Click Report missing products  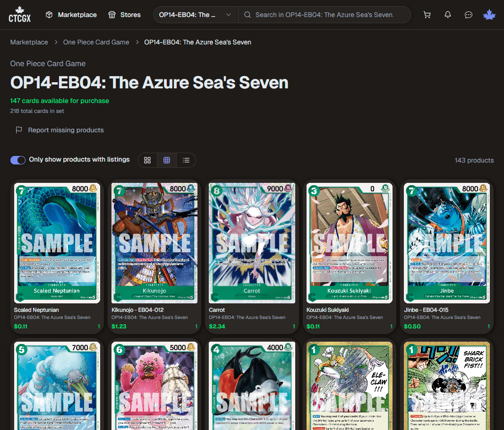click(x=66, y=130)
